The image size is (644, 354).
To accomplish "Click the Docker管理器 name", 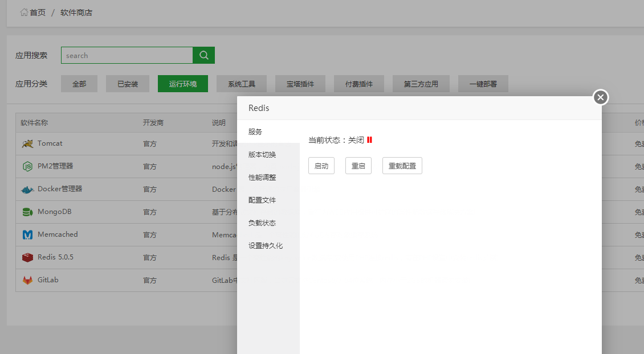I will (60, 189).
